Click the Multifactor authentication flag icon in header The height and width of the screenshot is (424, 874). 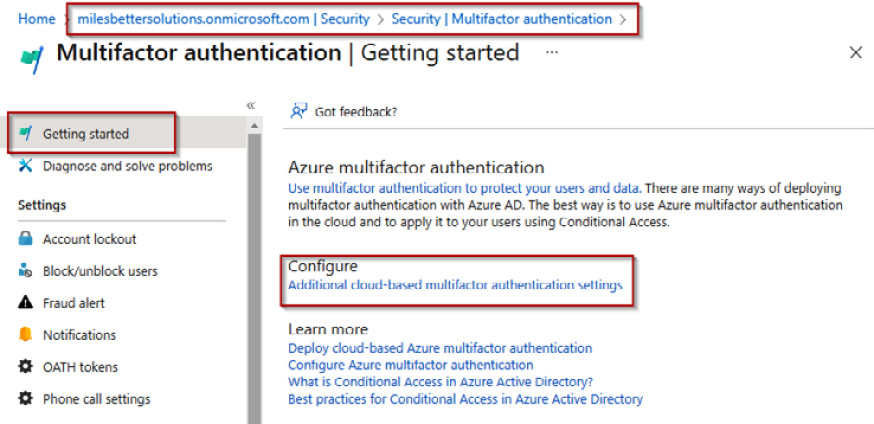[x=32, y=60]
